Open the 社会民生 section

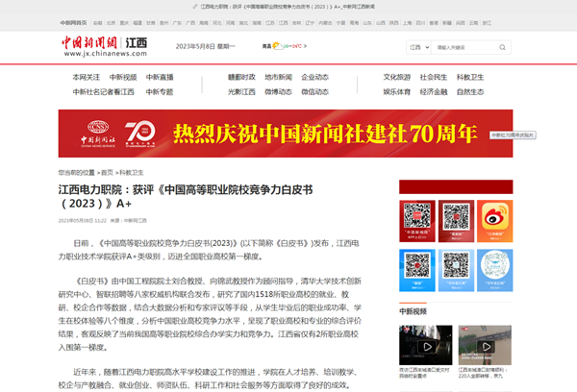coord(434,77)
